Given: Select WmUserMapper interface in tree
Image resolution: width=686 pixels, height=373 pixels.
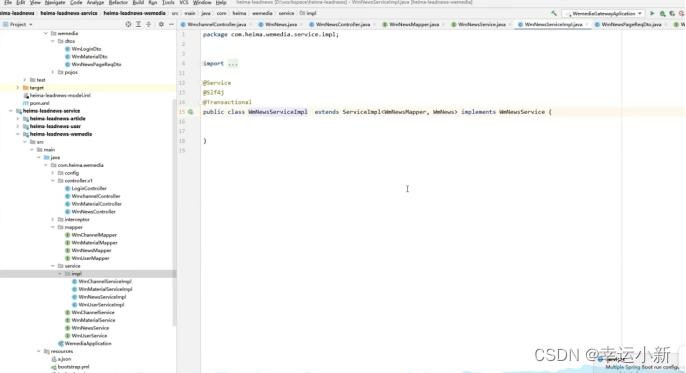Looking at the screenshot, I should (x=90, y=258).
